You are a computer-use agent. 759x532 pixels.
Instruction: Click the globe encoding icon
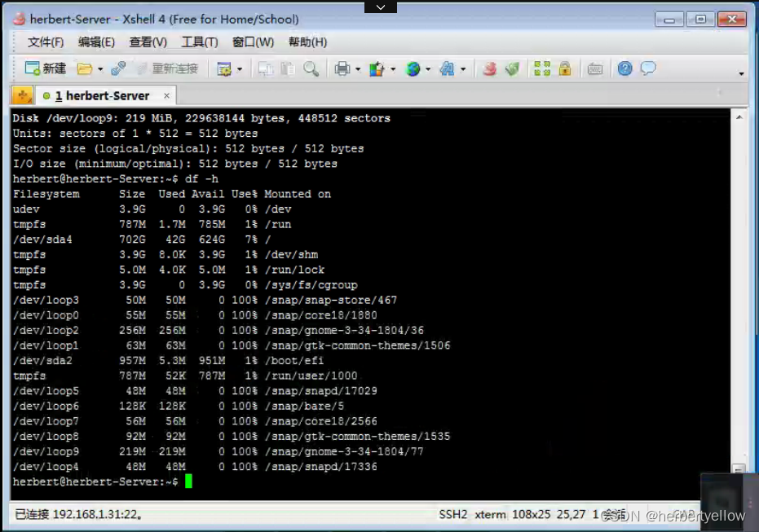point(413,68)
